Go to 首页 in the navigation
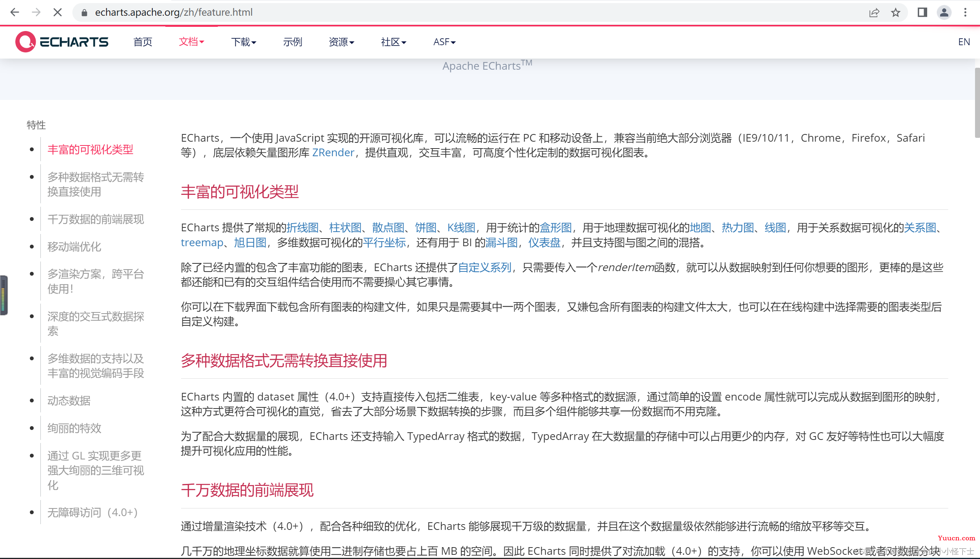Viewport: 980px width, 559px height. pos(143,41)
